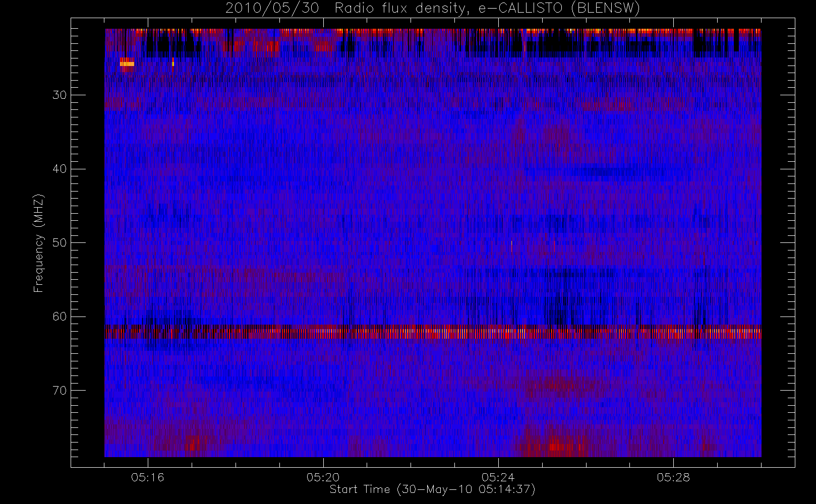Click the 'Start Time (30-May-10 05:14:37)' axis label
Screen dimensions: 816x504
pyautogui.click(x=432, y=489)
